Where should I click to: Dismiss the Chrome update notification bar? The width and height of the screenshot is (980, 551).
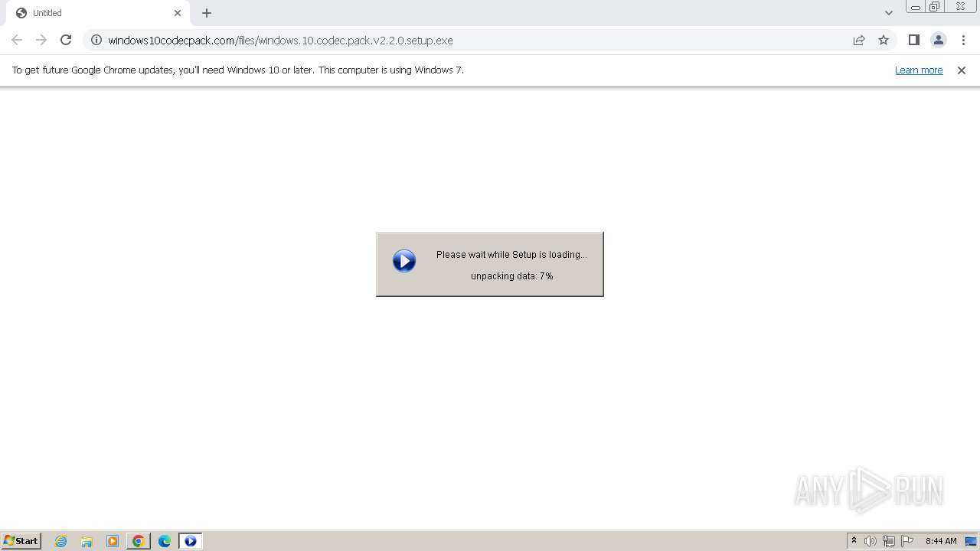[962, 70]
